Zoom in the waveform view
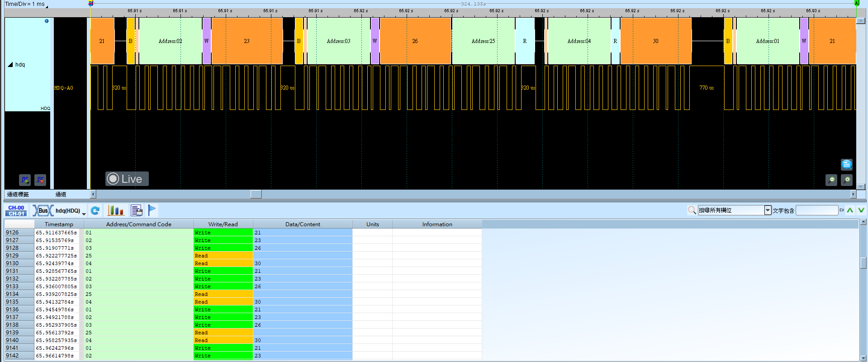The image size is (868, 362). pos(847,180)
